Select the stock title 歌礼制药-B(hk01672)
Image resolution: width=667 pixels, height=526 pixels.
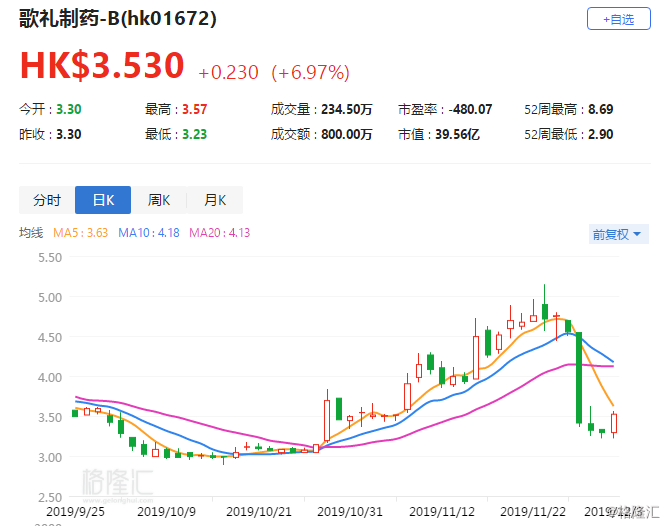(x=118, y=19)
